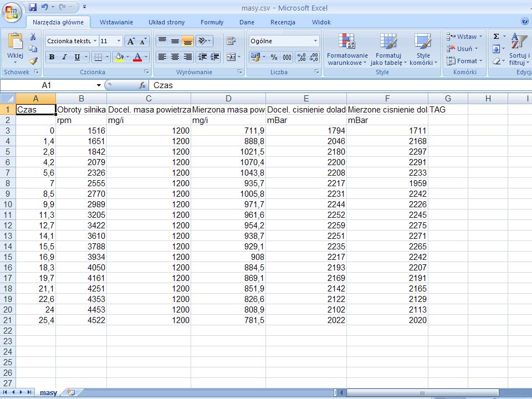Click the percent style icon
Image resolution: width=532 pixels, height=399 pixels.
pyautogui.click(x=274, y=57)
